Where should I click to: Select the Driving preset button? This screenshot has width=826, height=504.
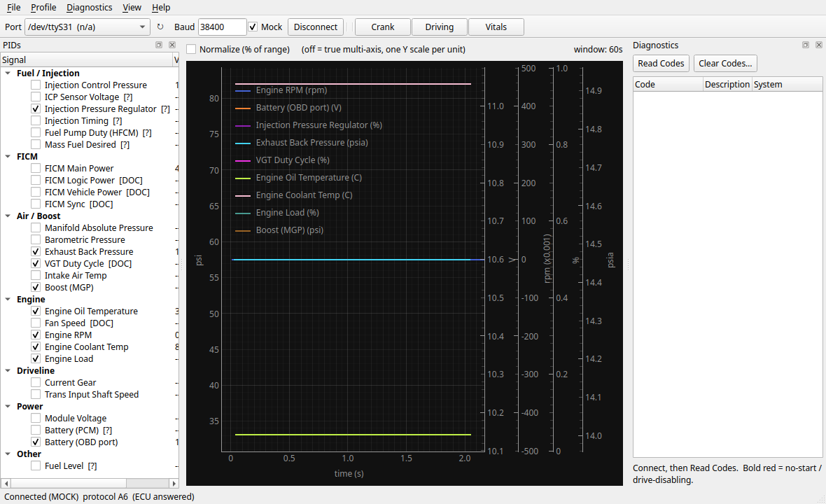click(440, 27)
